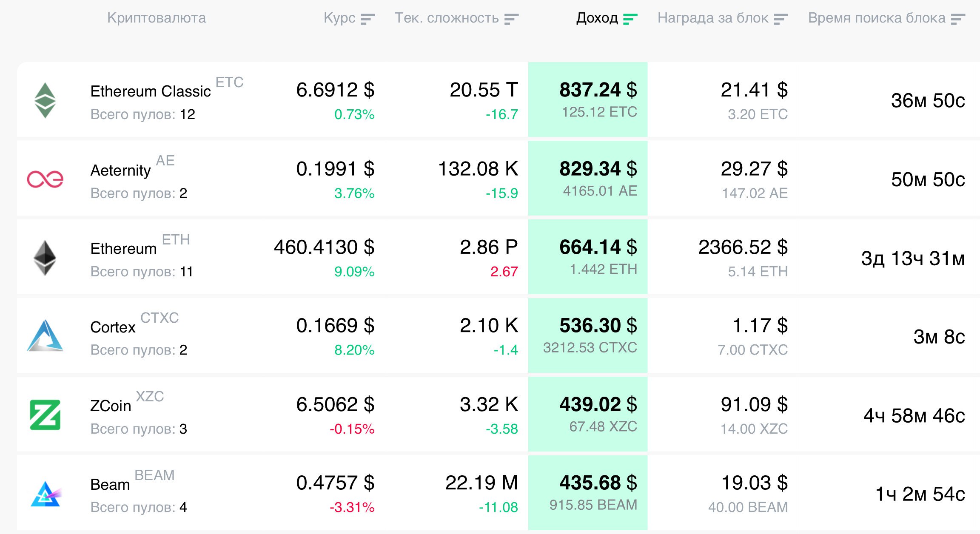Click the 664.14 $ income cell
980x534 pixels.
(588, 257)
